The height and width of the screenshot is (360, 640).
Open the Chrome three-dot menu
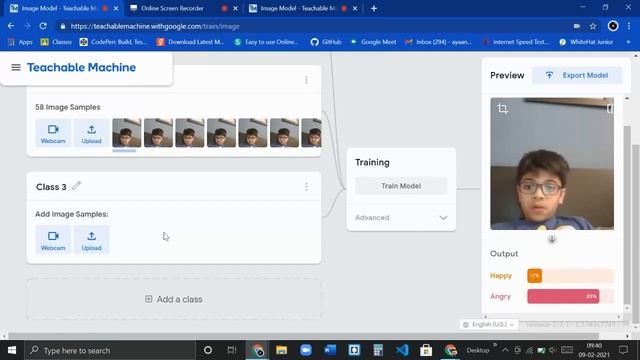pyautogui.click(x=629, y=26)
